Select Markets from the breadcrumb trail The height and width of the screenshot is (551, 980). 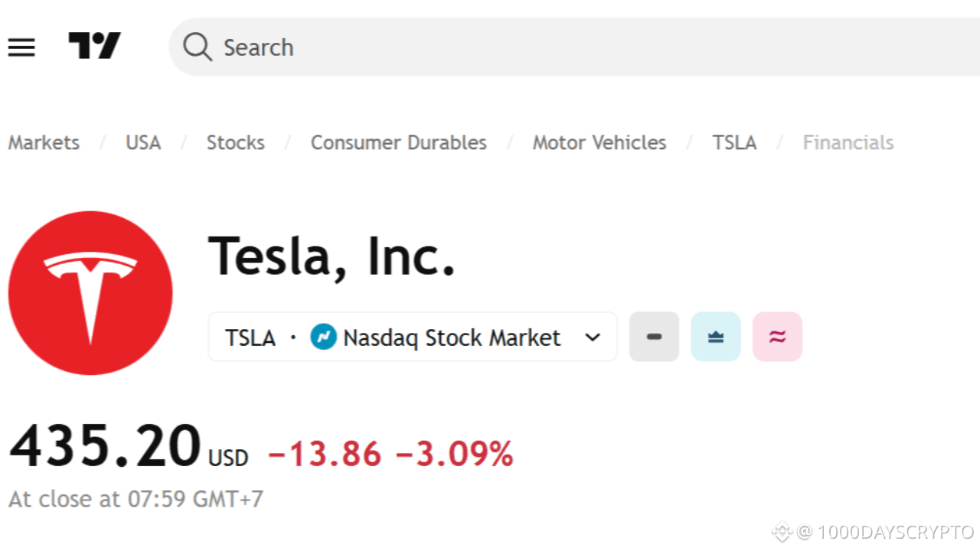point(44,142)
